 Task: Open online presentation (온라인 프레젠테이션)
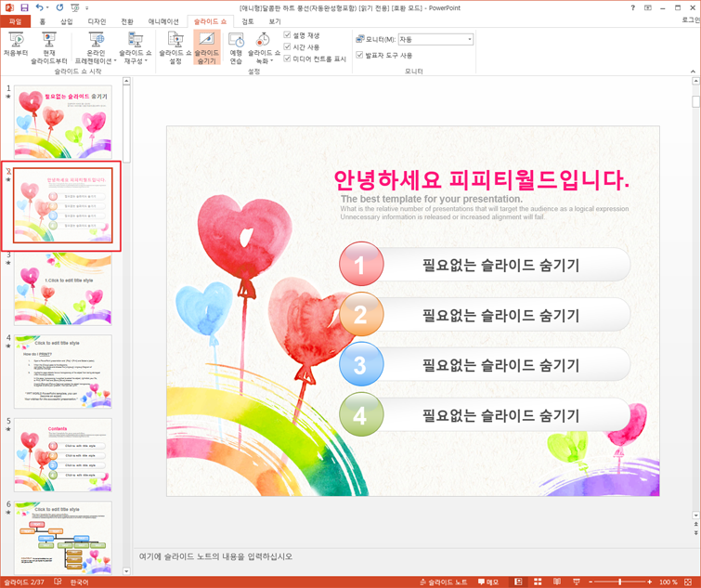(96, 48)
